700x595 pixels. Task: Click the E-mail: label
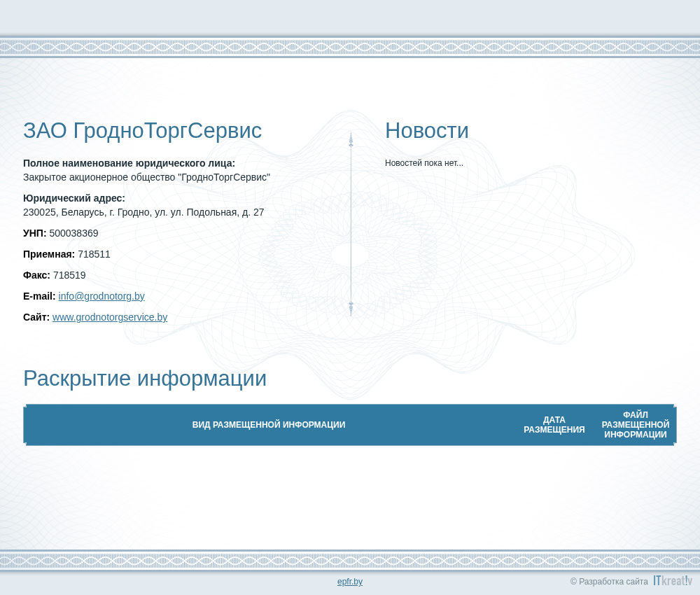coord(39,296)
